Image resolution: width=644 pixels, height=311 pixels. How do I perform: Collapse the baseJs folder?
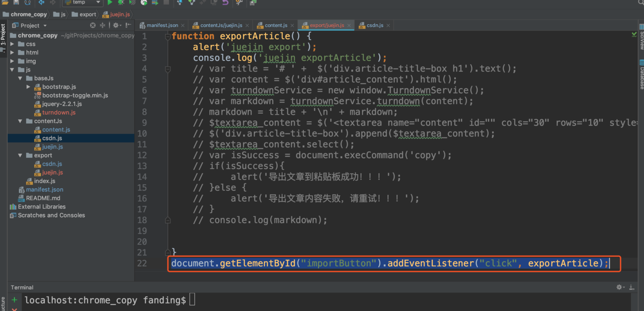(20, 79)
